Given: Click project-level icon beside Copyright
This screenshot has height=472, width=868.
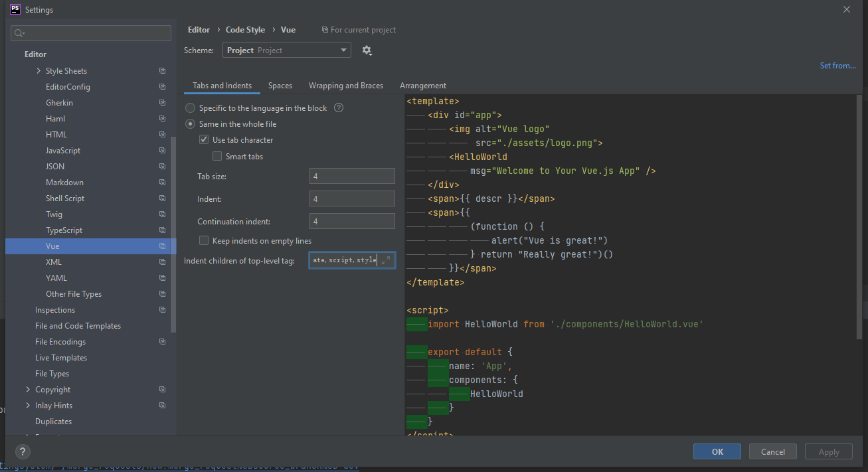Looking at the screenshot, I should (162, 390).
